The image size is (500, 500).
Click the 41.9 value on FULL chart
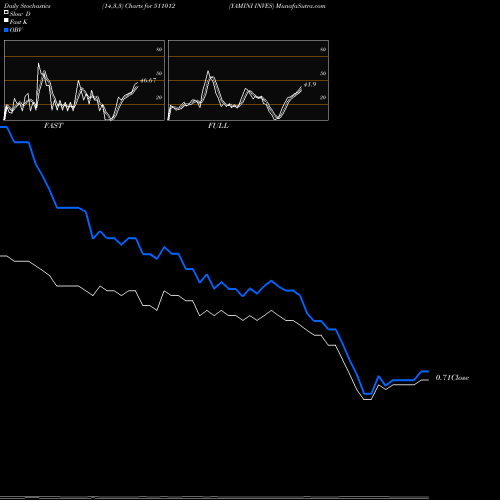tap(310, 84)
